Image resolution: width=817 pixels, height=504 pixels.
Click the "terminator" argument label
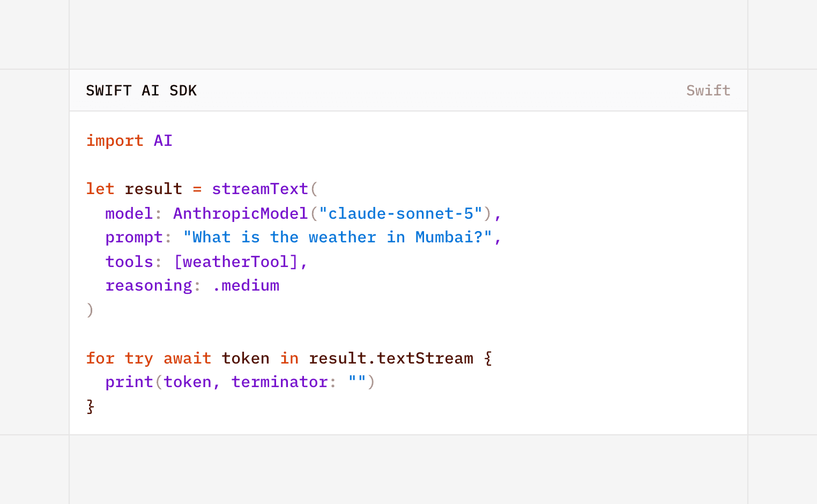279,382
